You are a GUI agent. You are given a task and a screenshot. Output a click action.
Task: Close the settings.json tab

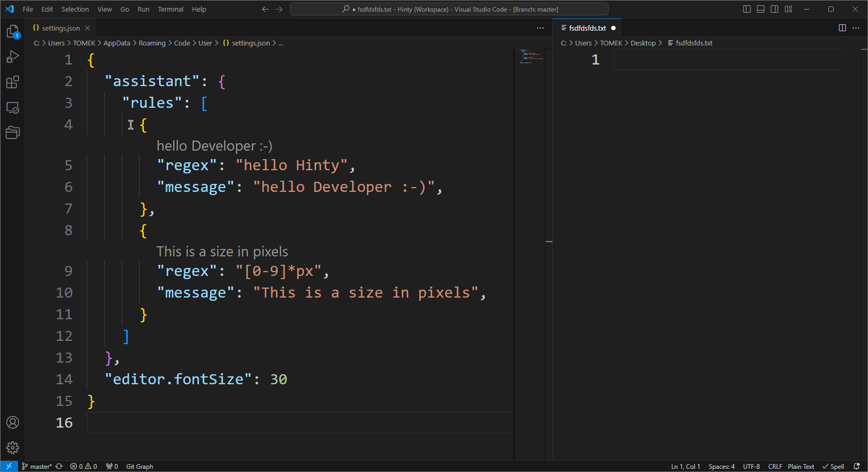(88, 28)
